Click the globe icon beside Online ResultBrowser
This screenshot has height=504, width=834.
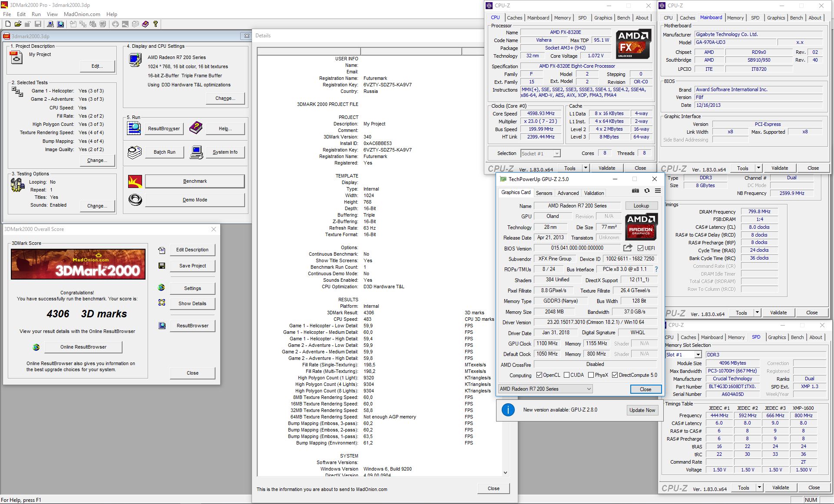(36, 347)
